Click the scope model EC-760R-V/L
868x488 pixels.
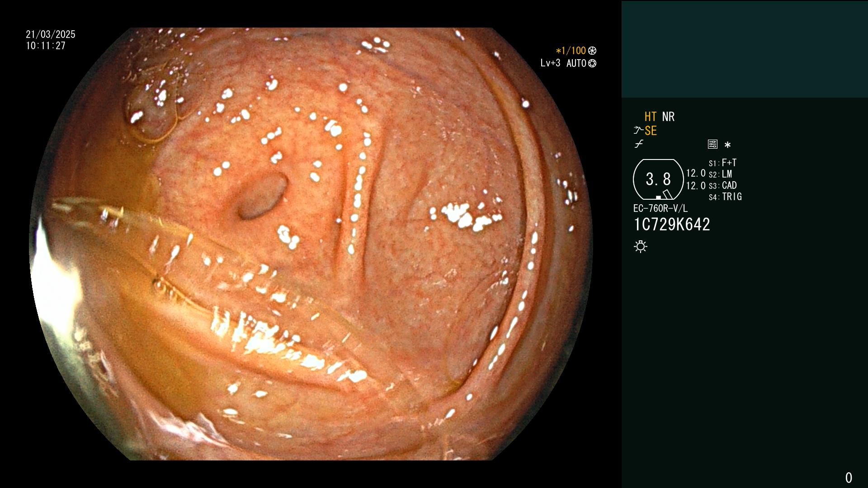coord(660,208)
